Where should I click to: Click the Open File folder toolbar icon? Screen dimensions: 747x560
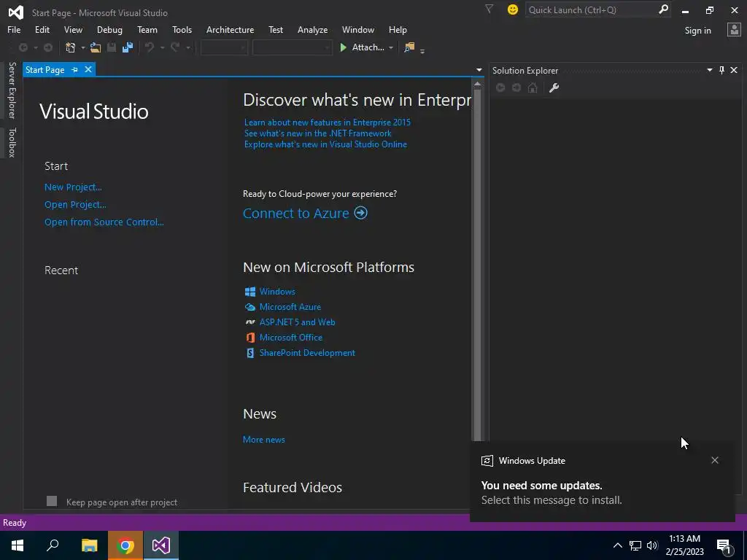click(96, 47)
